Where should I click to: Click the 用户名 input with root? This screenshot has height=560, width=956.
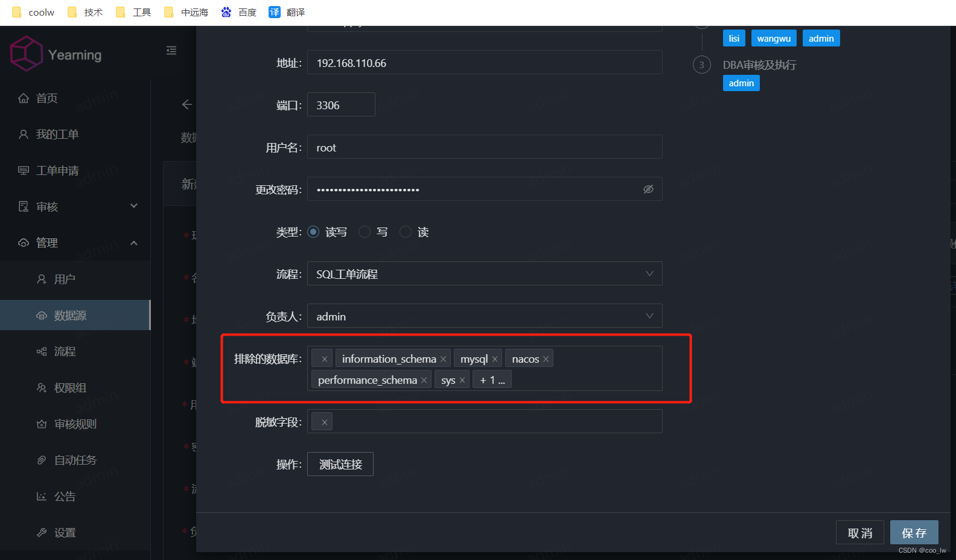[485, 147]
